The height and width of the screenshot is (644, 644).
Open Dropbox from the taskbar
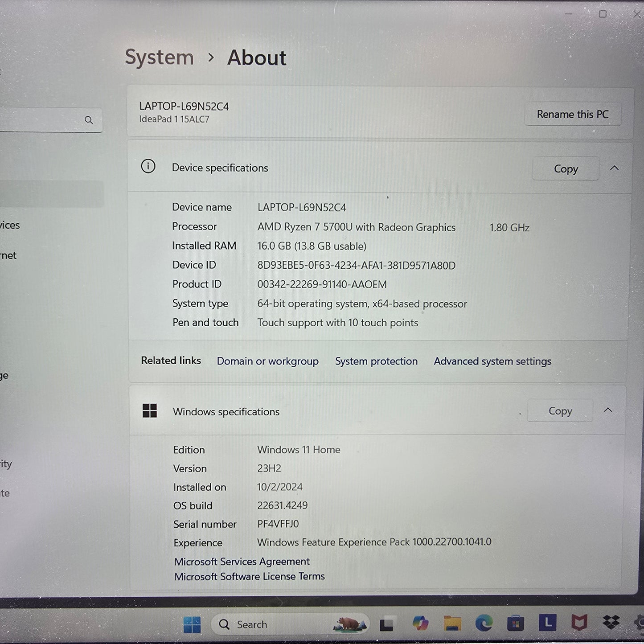611,622
